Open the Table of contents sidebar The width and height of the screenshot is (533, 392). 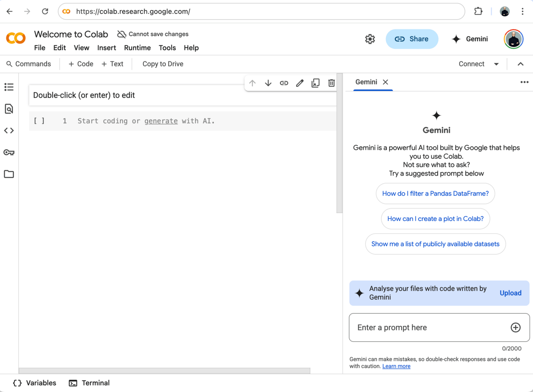tap(9, 87)
